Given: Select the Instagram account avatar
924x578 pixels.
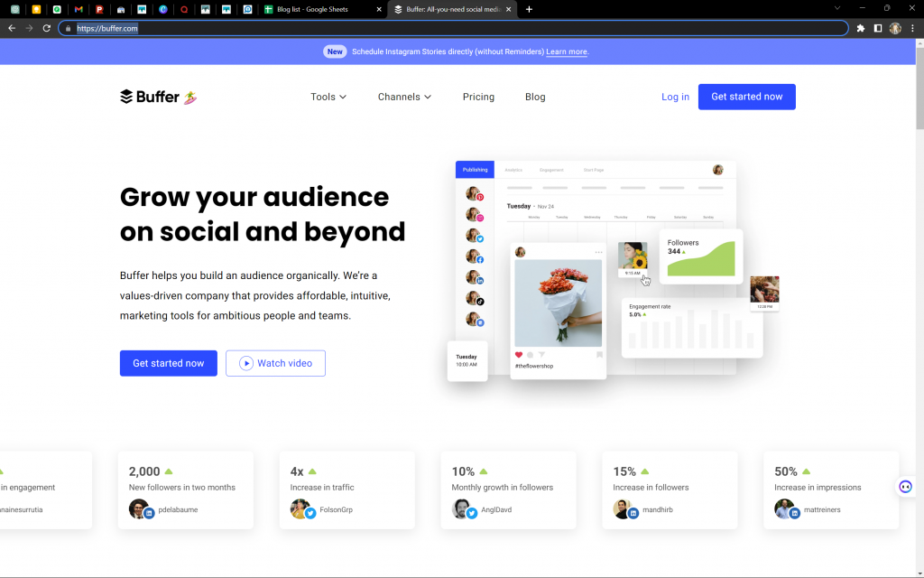Looking at the screenshot, I should [x=475, y=215].
